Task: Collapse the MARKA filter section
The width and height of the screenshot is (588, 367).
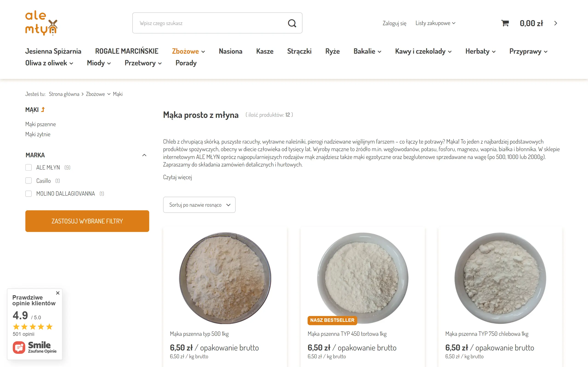Action: click(144, 155)
